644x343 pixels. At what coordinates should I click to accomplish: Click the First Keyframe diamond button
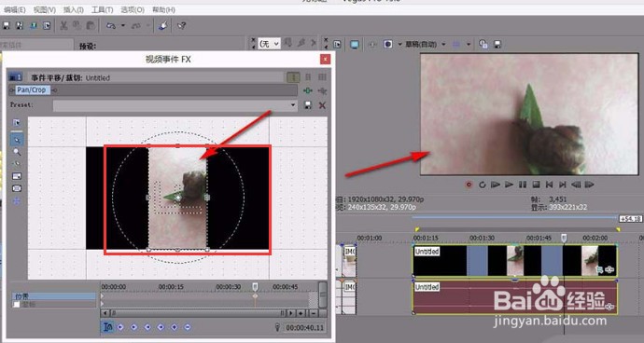click(120, 327)
